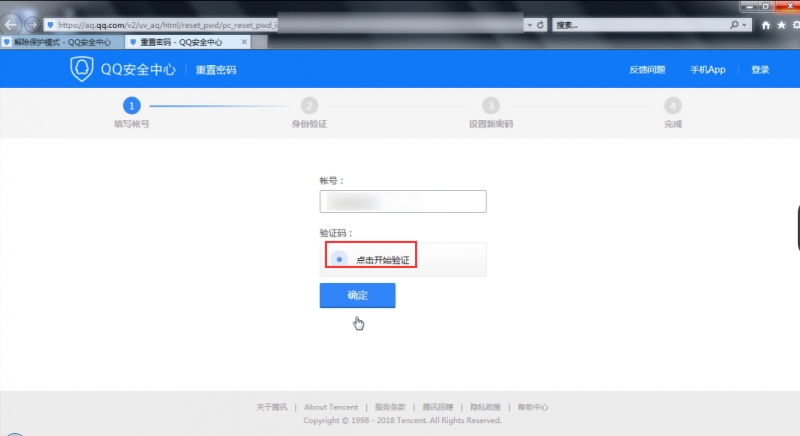Viewport: 800px width, 436px height.
Task: Switch to the 解除保护模式 - QQ安全中心 tab
Action: point(62,42)
